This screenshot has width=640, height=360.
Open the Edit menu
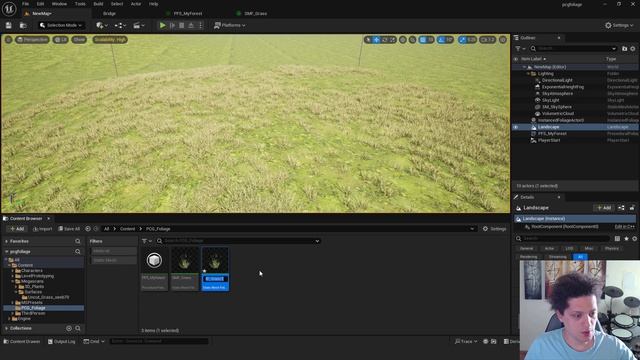coord(40,4)
